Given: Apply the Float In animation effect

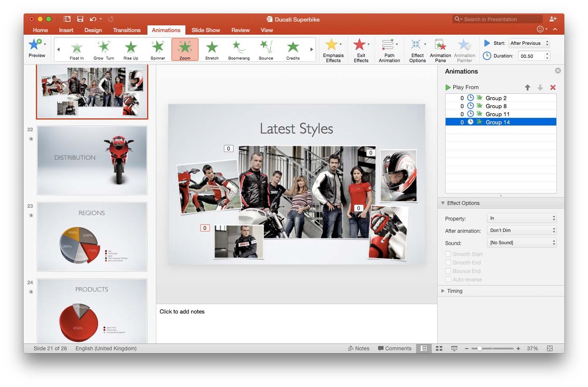Looking at the screenshot, I should pos(77,50).
